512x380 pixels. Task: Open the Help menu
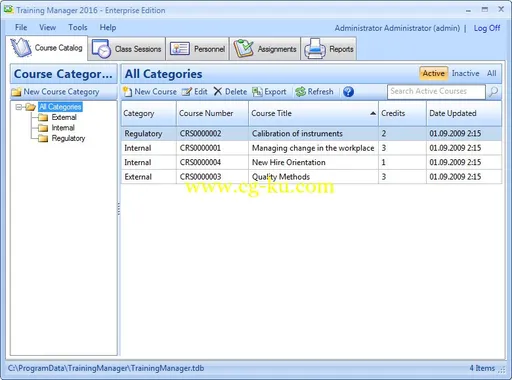[108, 27]
